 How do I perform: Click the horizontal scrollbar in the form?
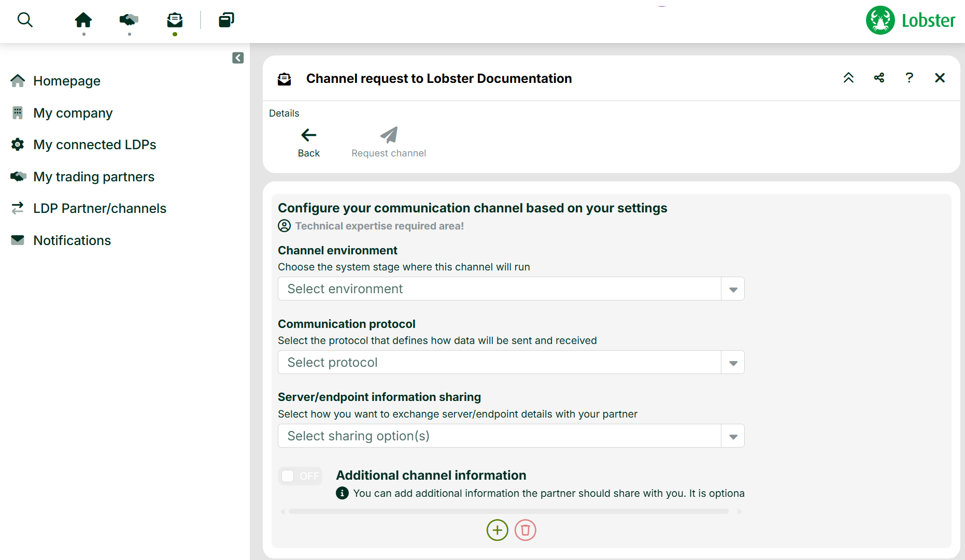[x=509, y=511]
